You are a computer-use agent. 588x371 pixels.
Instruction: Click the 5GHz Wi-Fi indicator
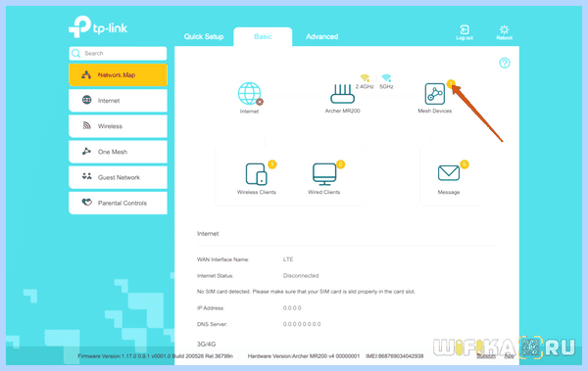point(386,81)
